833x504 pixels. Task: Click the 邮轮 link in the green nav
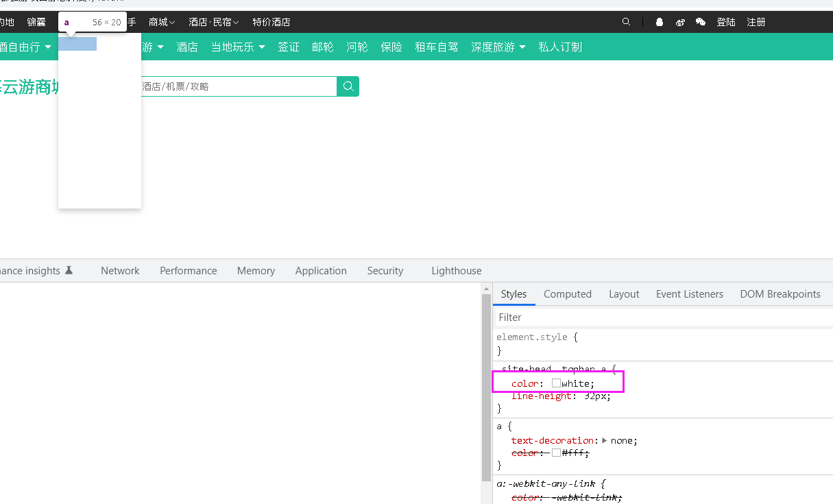click(x=323, y=47)
